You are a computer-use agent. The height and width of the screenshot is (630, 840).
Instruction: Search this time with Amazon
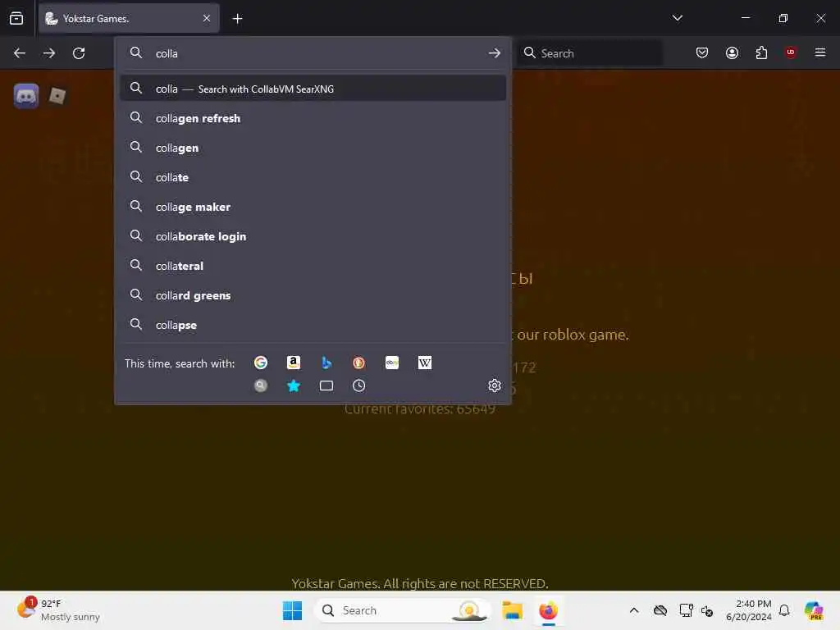(294, 363)
